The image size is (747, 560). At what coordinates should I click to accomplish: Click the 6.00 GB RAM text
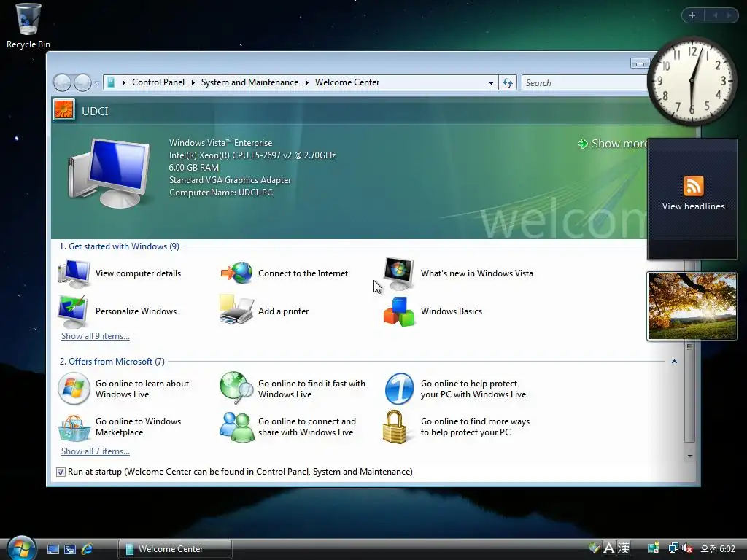(x=194, y=168)
